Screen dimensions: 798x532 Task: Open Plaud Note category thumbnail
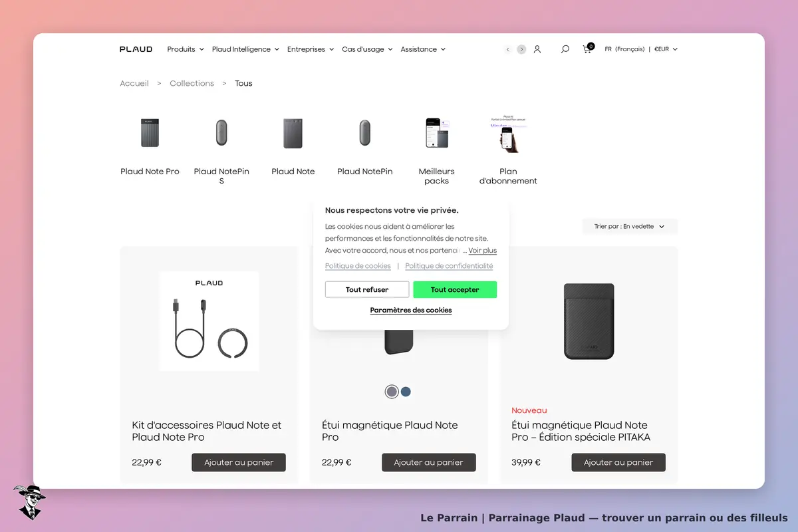[x=293, y=133]
